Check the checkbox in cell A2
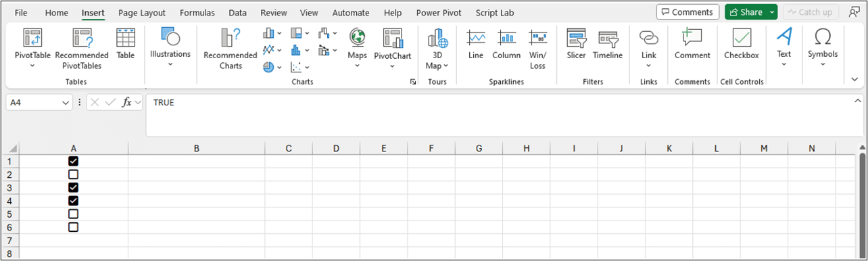Image resolution: width=868 pixels, height=261 pixels. (74, 174)
